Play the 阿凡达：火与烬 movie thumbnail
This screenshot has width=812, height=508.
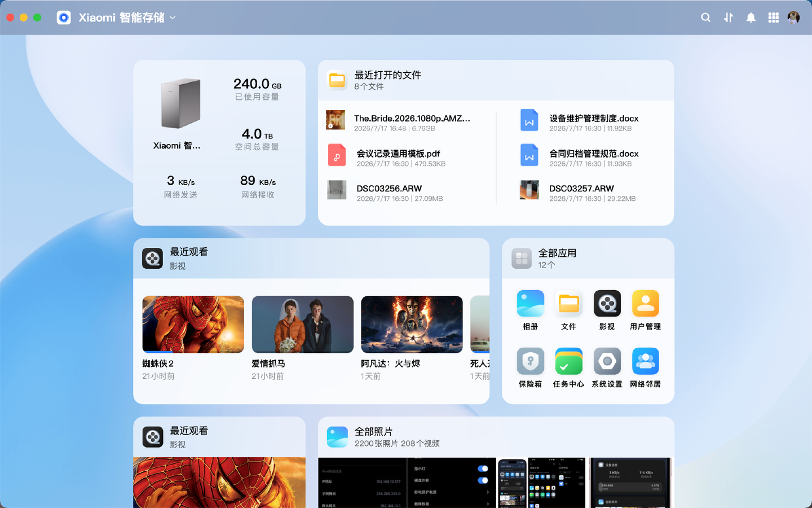pyautogui.click(x=412, y=325)
